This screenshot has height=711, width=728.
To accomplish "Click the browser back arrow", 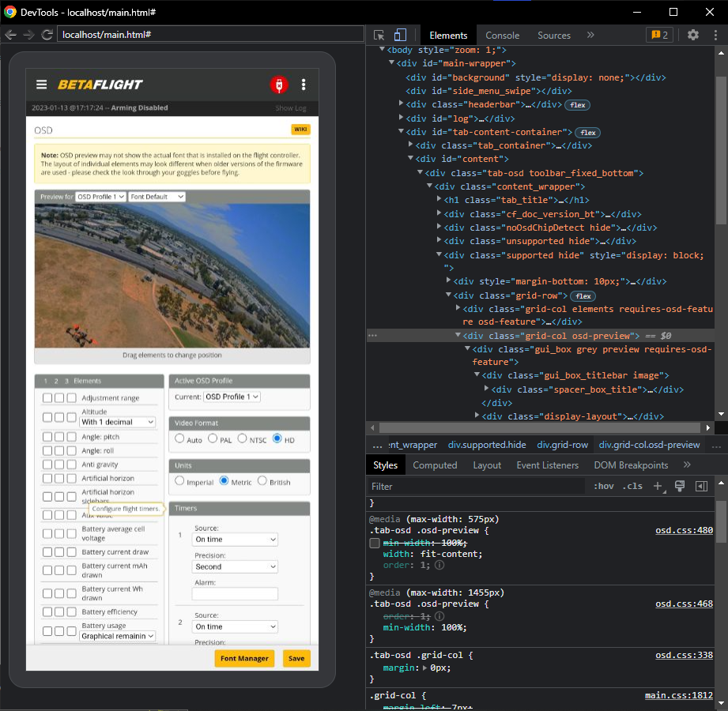I will [x=11, y=35].
